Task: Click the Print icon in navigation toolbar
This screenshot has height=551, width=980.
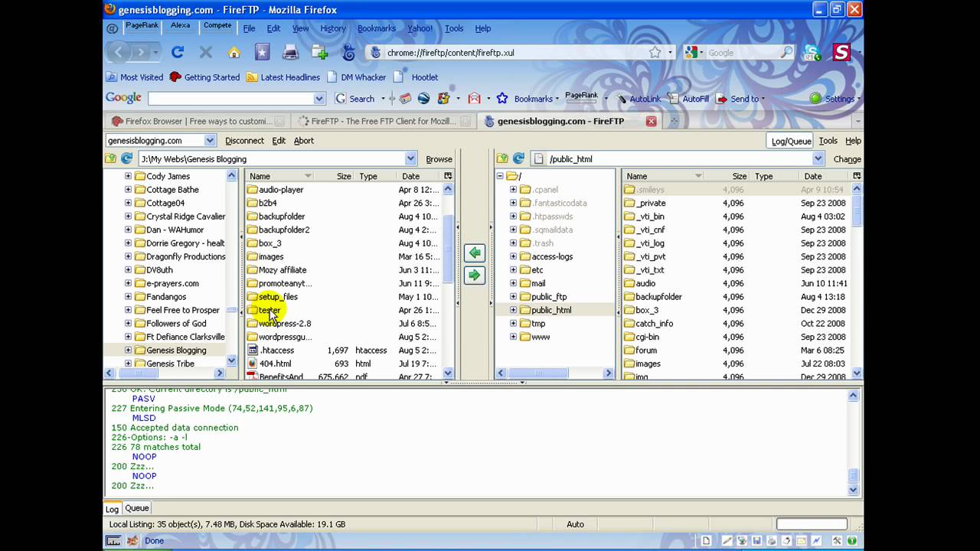Action: (291, 52)
